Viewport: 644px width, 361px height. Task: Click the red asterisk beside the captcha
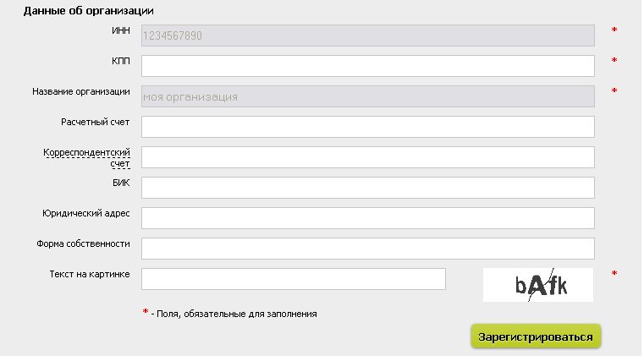(x=614, y=273)
